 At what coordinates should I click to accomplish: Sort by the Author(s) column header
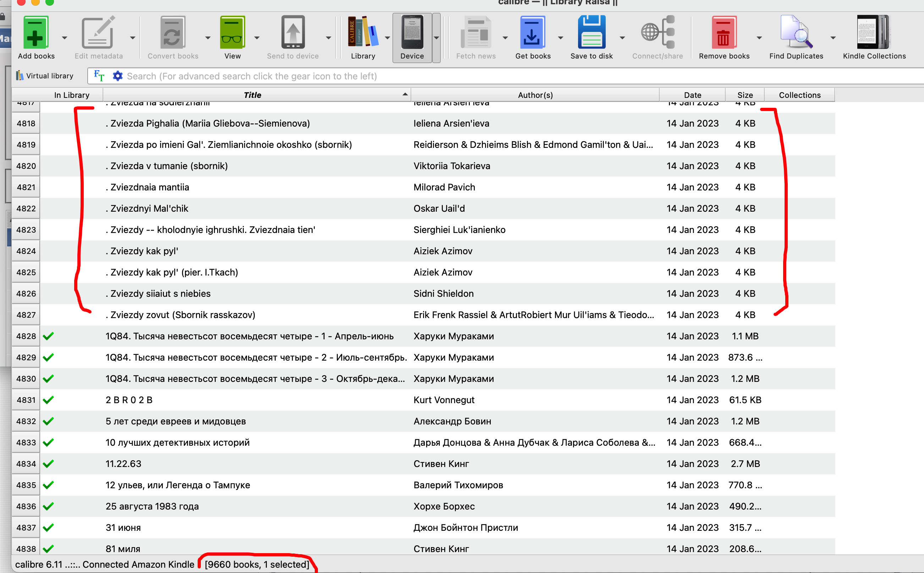tap(535, 95)
